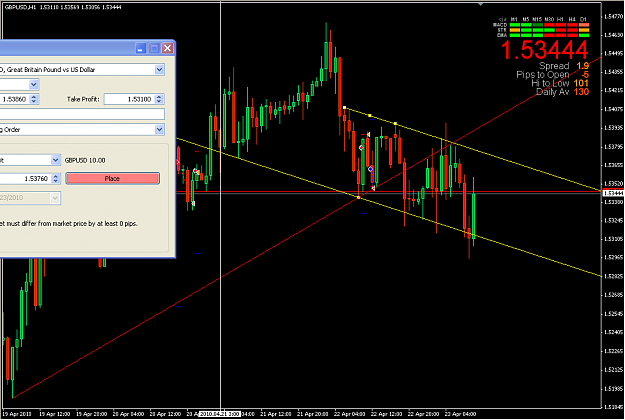Click the empty comment text field
Screen dimensions: 625x420
pyautogui.click(x=82, y=114)
